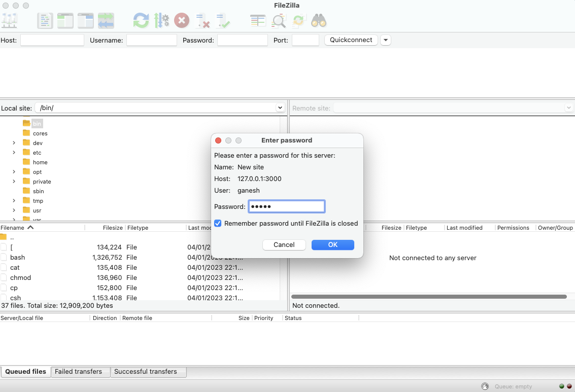The height and width of the screenshot is (392, 575).
Task: Toggle directory comparison icon
Action: coord(278,20)
